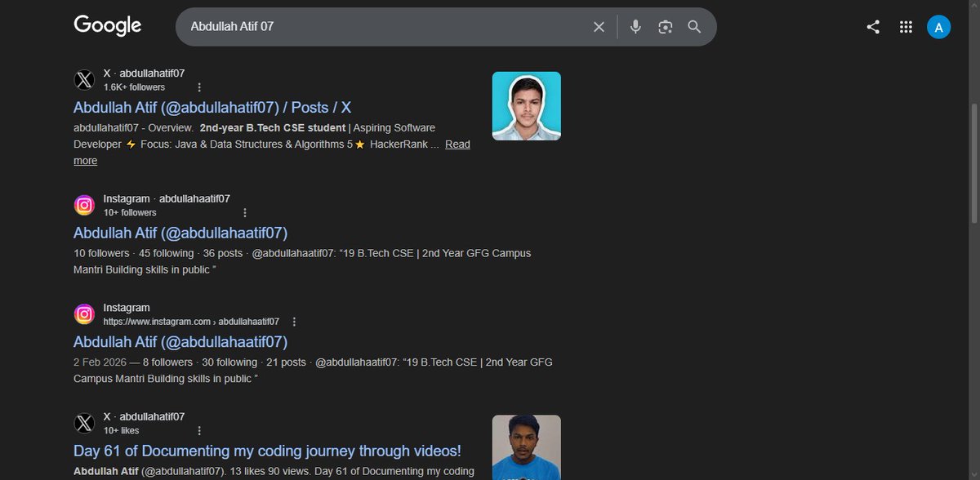Click "2 Feb 2026" date text
The image size is (980, 480).
(x=100, y=362)
